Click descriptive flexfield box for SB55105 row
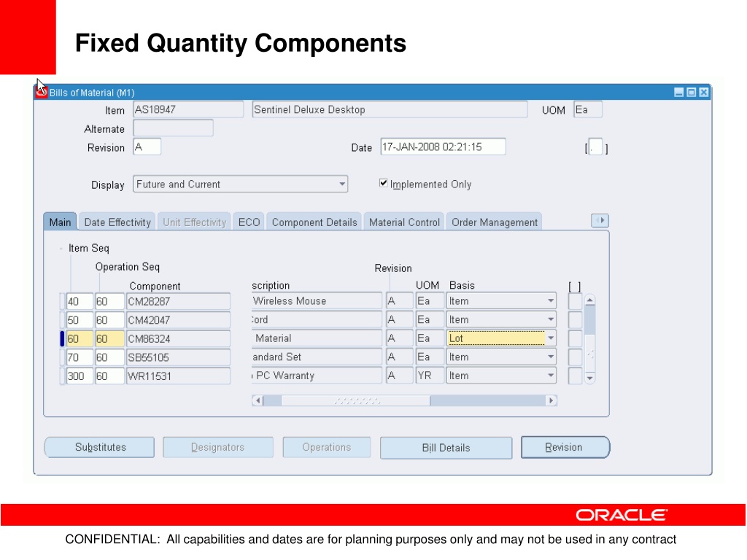 tap(575, 357)
